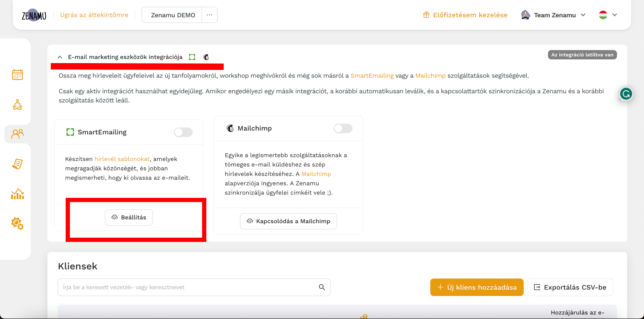
Task: Click Exportálás CSV-be button
Action: 570,287
